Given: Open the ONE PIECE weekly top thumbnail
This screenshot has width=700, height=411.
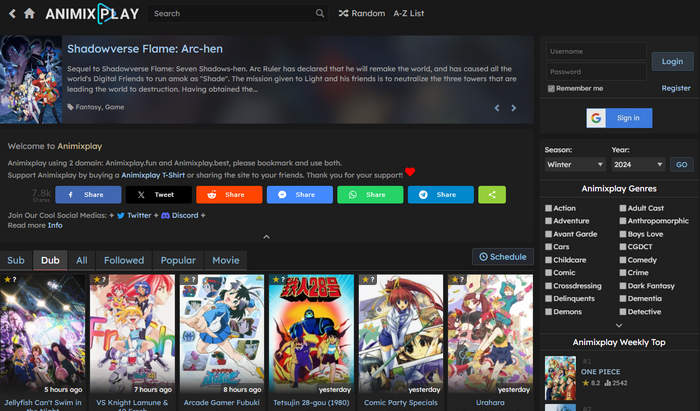Looking at the screenshot, I should (x=560, y=378).
